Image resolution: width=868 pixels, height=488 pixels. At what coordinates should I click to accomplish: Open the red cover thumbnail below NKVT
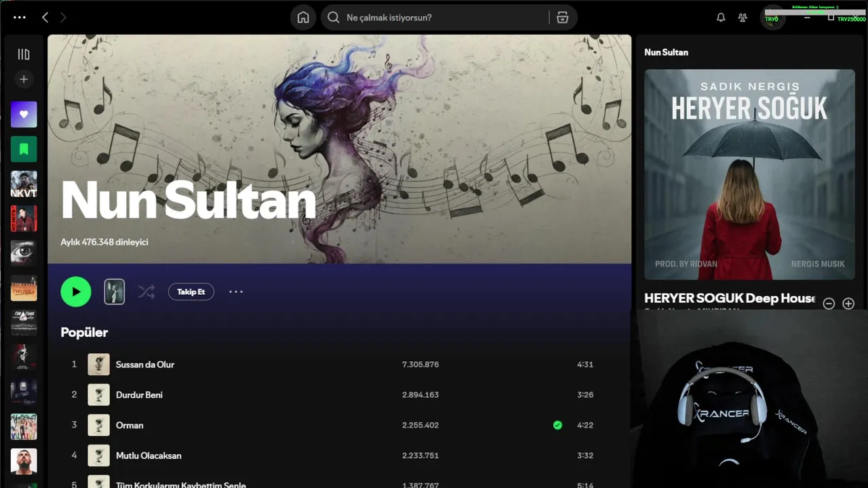click(24, 218)
